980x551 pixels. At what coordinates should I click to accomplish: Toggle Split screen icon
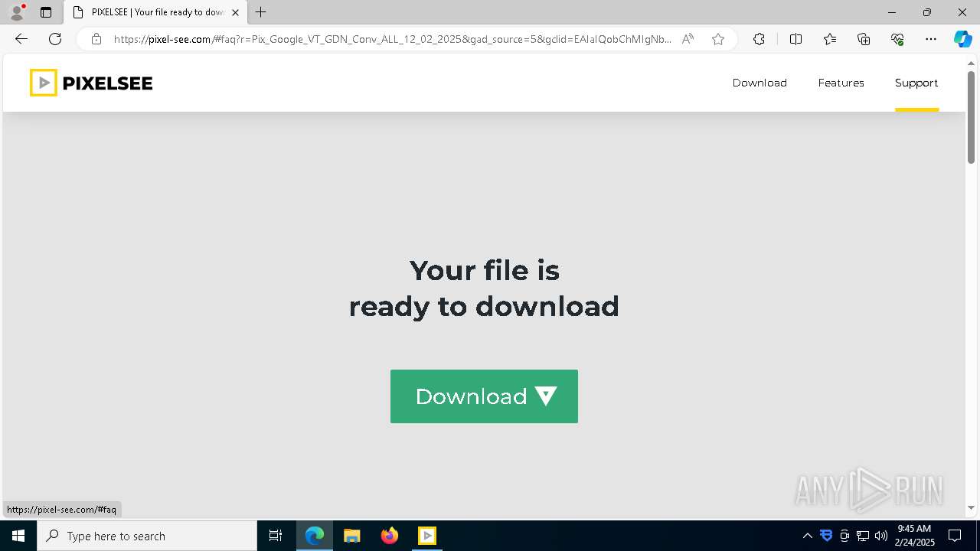click(x=795, y=39)
